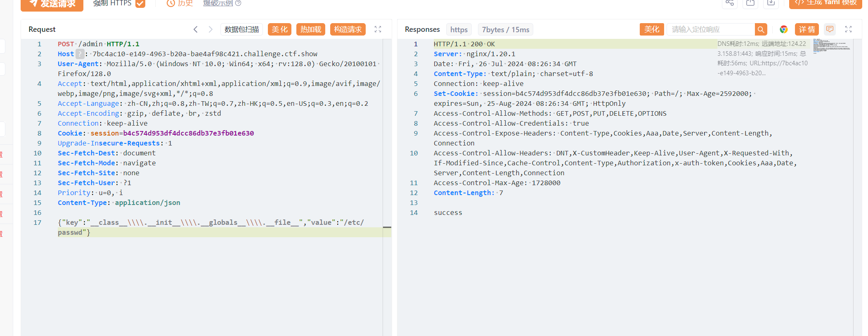Click the success response body text
Screen dimensions: 868x336
(448, 212)
